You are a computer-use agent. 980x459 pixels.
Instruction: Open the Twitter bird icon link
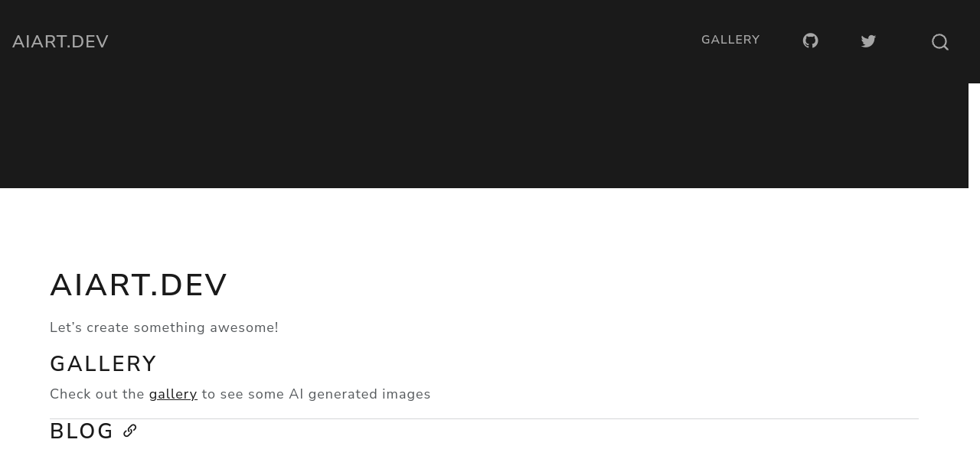(x=868, y=41)
